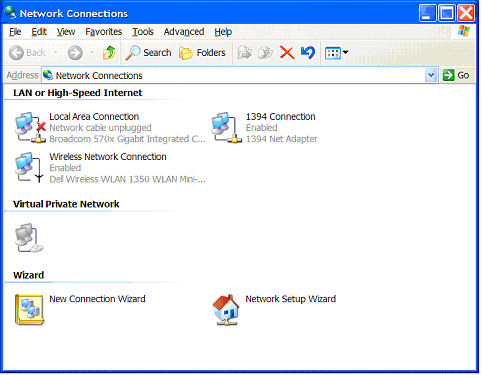Open the Edit menu

[x=39, y=32]
